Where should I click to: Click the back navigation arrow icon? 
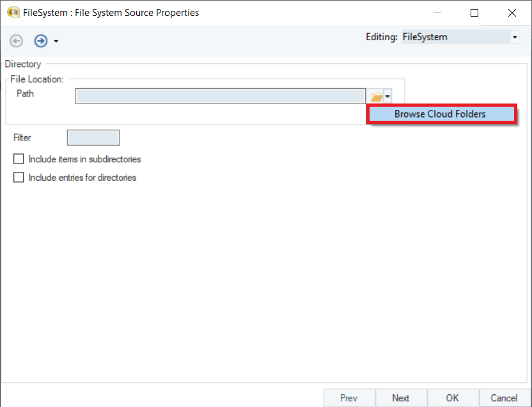click(16, 41)
